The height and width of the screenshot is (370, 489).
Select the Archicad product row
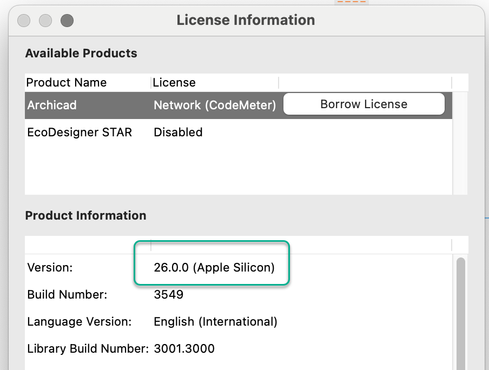[x=238, y=105]
